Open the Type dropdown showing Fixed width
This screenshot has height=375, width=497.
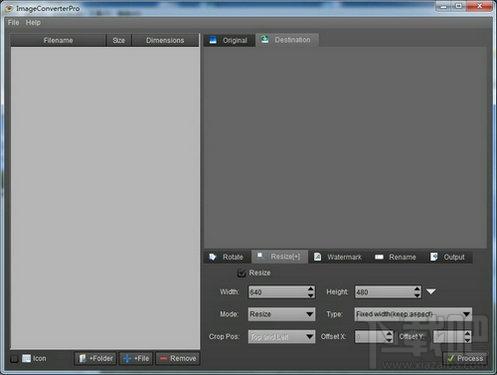413,314
